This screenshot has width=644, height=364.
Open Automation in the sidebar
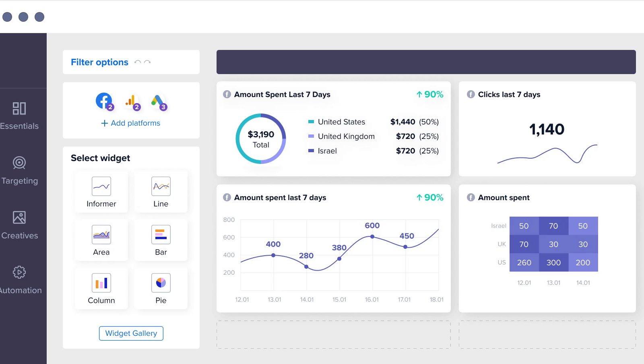19,279
